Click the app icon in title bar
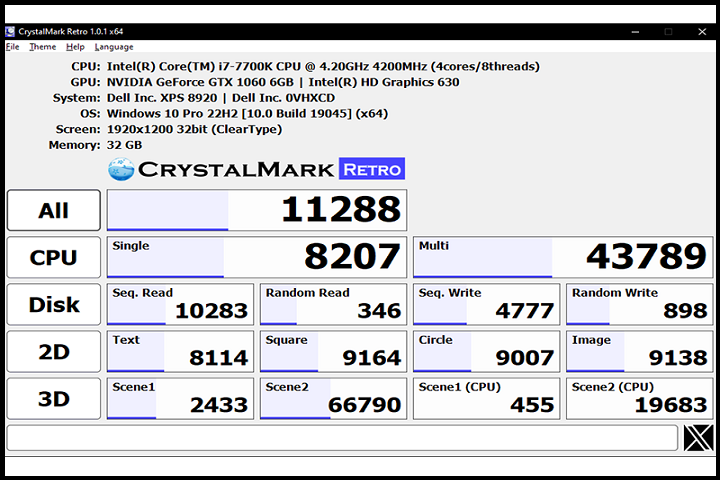 click(10, 31)
